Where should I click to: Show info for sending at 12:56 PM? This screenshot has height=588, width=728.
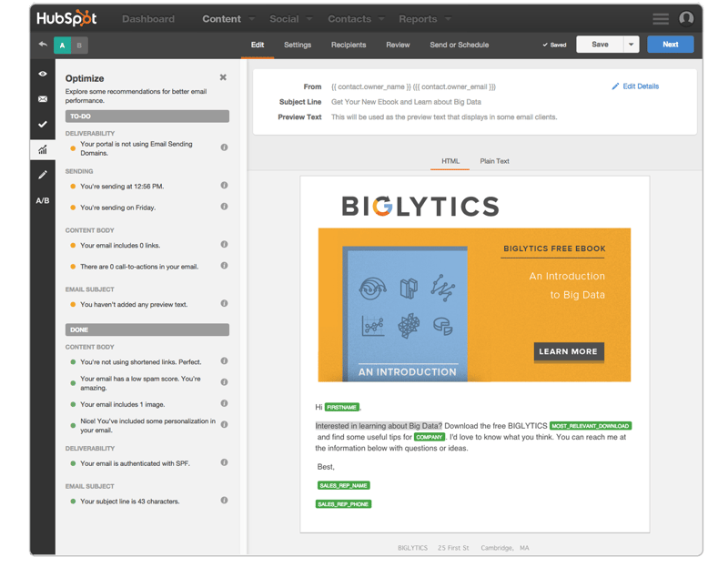click(224, 186)
